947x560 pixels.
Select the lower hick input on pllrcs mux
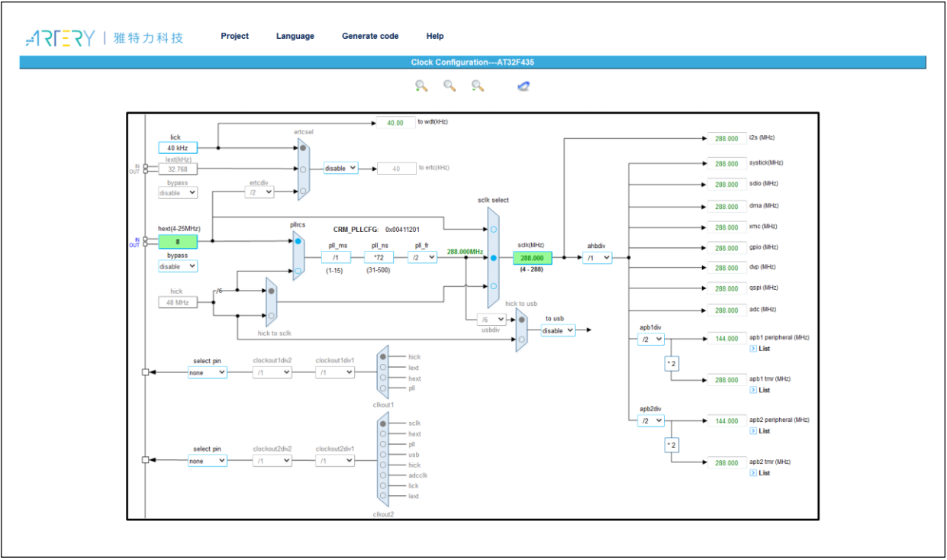point(298,270)
